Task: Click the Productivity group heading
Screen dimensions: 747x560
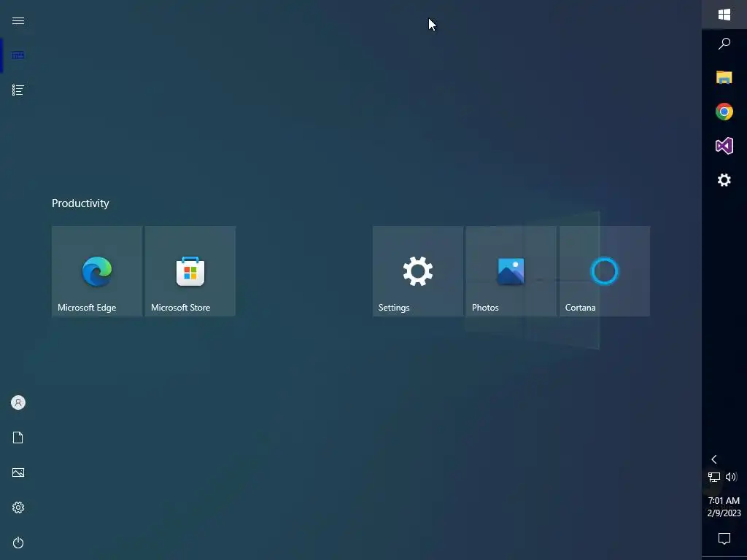Action: tap(80, 203)
